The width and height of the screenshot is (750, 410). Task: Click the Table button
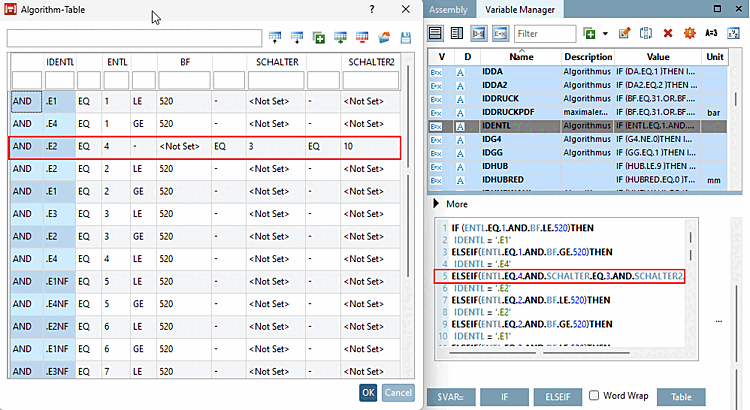681,397
